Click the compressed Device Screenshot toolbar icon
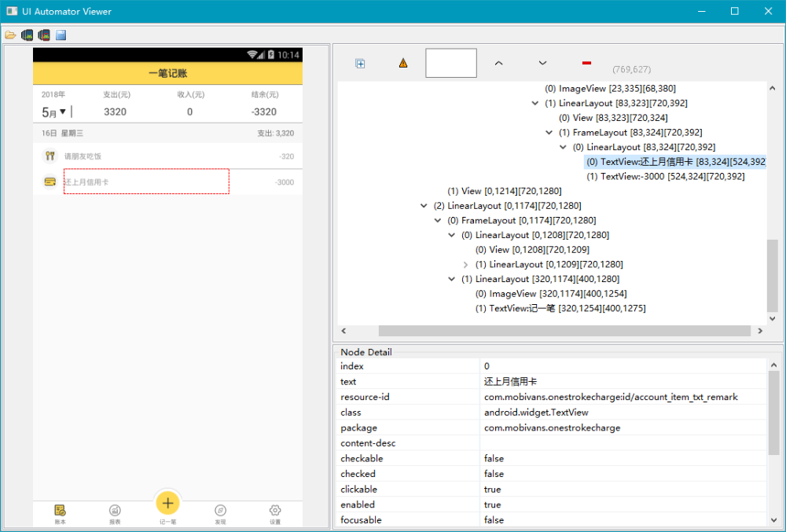The image size is (786, 532). 44,35
